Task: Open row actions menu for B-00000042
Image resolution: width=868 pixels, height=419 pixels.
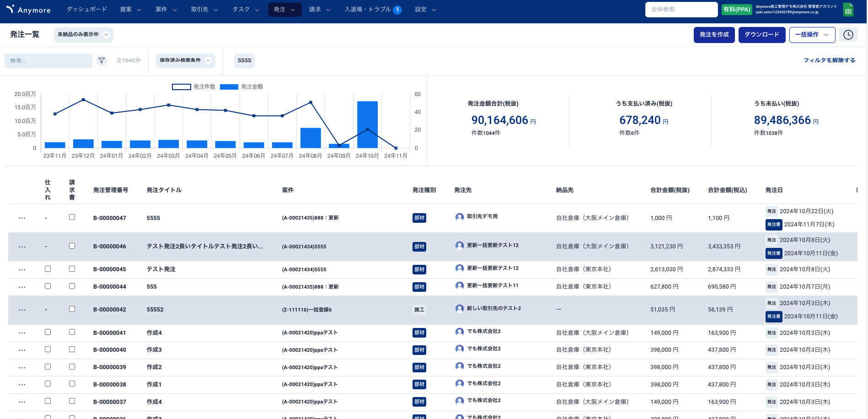Action: [22, 310]
